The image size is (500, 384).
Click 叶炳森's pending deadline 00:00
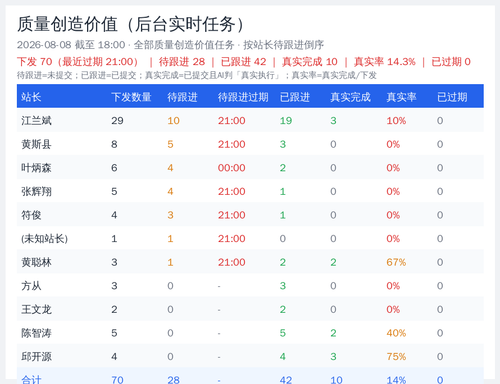[231, 168]
